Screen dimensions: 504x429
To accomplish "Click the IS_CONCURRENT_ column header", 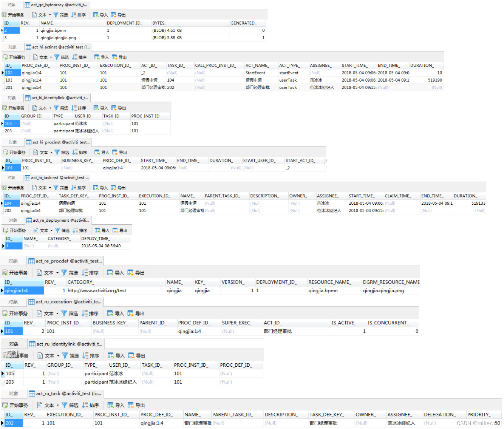I will (x=393, y=323).
